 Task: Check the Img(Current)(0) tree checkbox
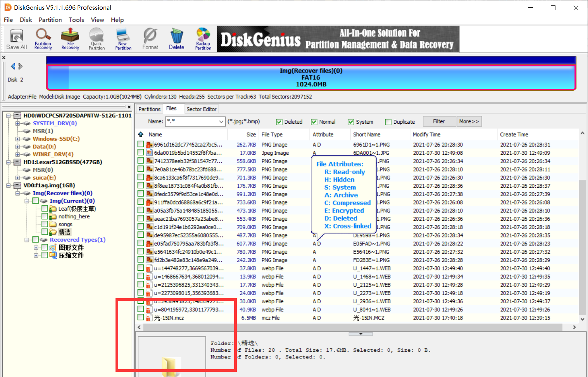pyautogui.click(x=35, y=201)
